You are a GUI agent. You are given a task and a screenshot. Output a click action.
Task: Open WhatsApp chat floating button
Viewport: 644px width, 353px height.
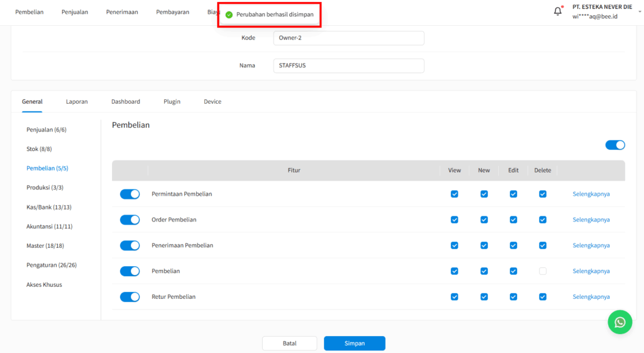click(619, 322)
